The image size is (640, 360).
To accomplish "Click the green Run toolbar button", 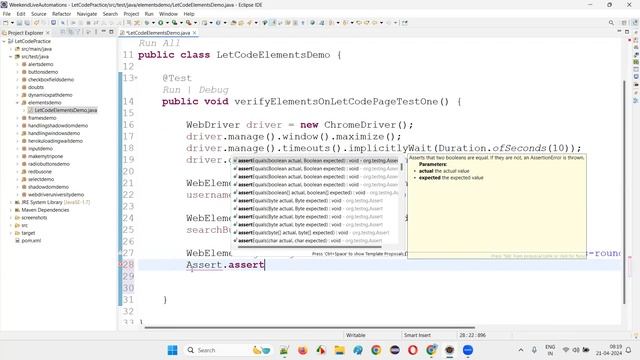I will click(x=161, y=23).
